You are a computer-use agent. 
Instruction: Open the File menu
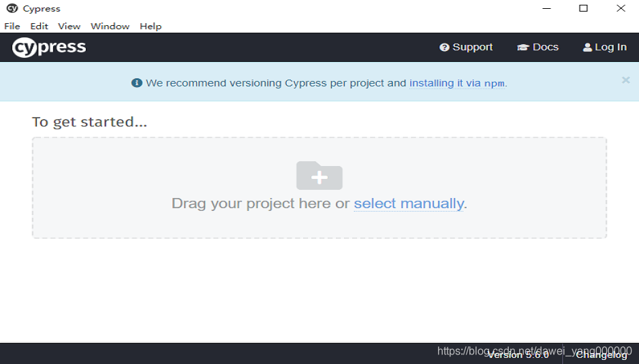point(12,26)
